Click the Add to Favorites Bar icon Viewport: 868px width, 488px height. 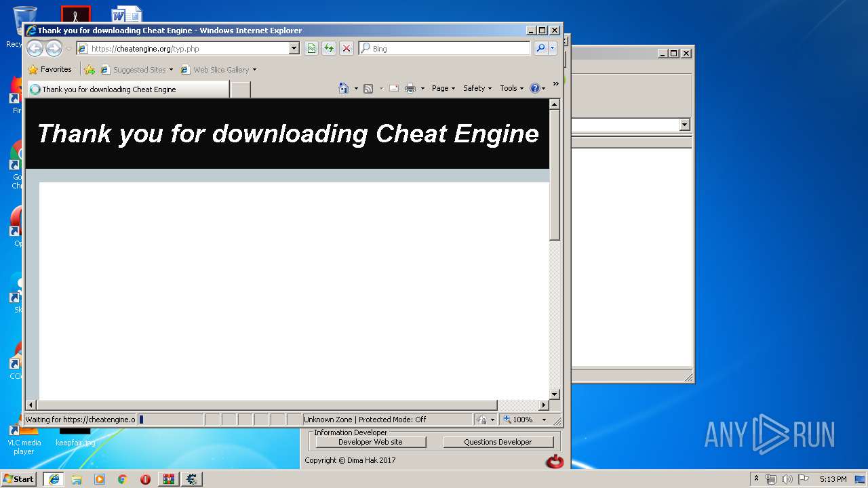89,69
